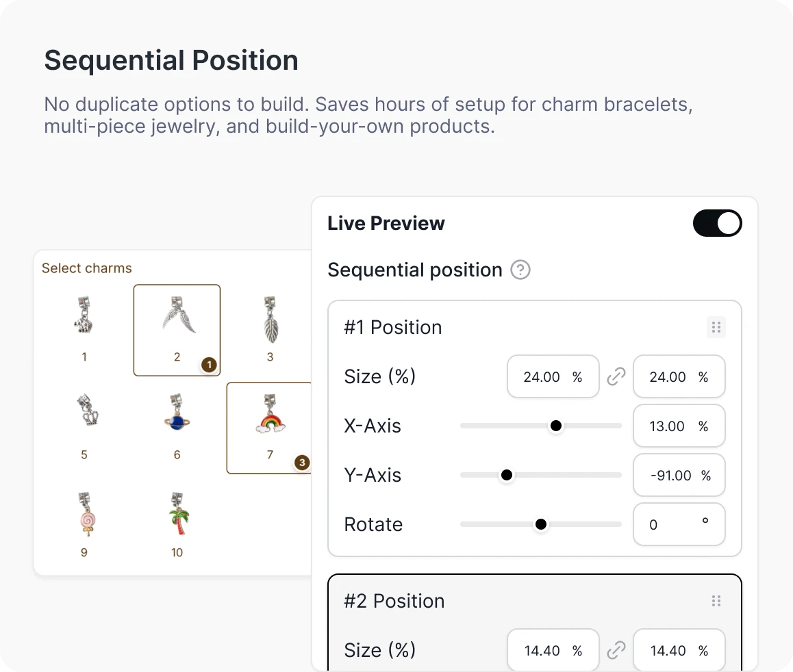The height and width of the screenshot is (672, 793).
Task: Click the X-Axis slider handle
Action: pos(556,426)
